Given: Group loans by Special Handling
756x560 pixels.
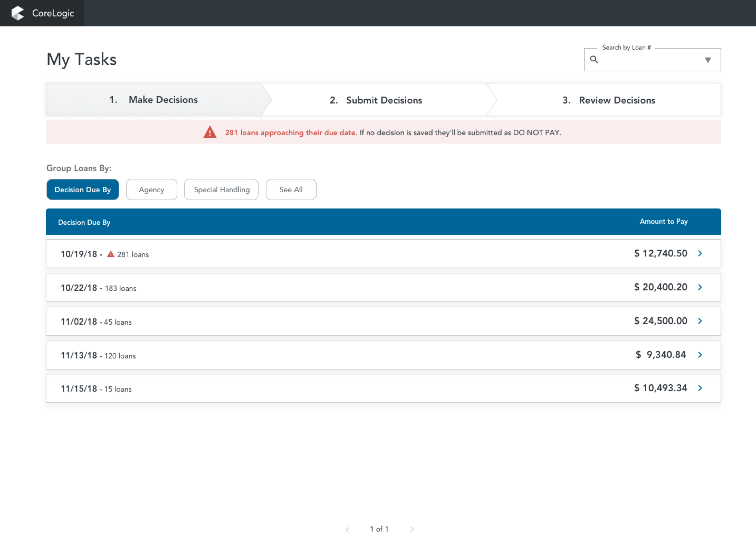Looking at the screenshot, I should click(221, 190).
